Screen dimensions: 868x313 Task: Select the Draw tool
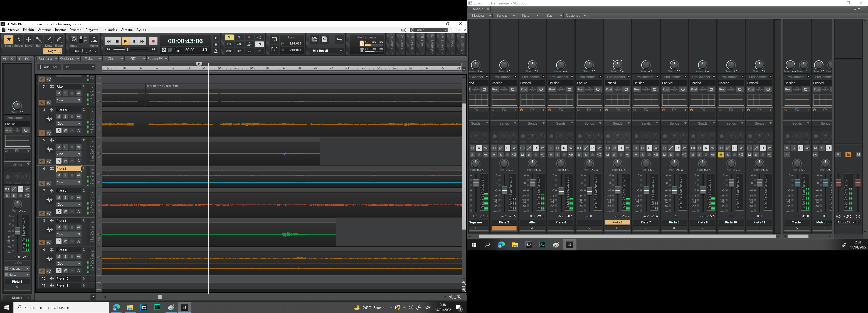pyautogui.click(x=49, y=40)
